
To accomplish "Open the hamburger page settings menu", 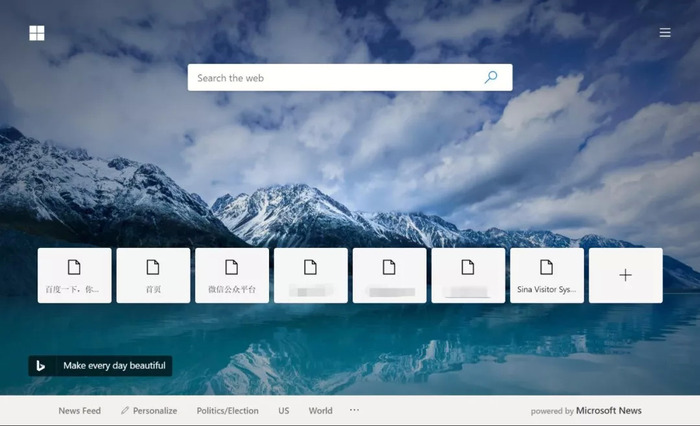I will (x=665, y=32).
